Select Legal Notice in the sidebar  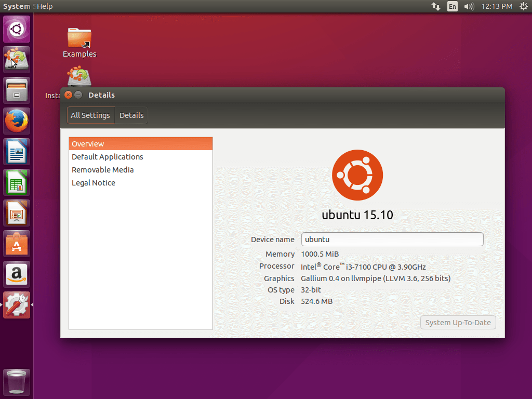[141, 183]
